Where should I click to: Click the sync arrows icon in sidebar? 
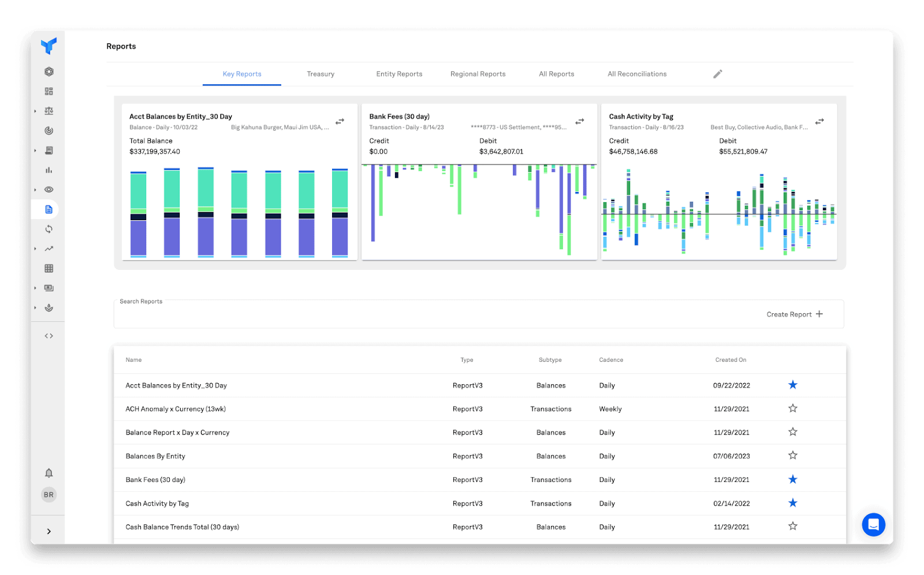pos(49,229)
